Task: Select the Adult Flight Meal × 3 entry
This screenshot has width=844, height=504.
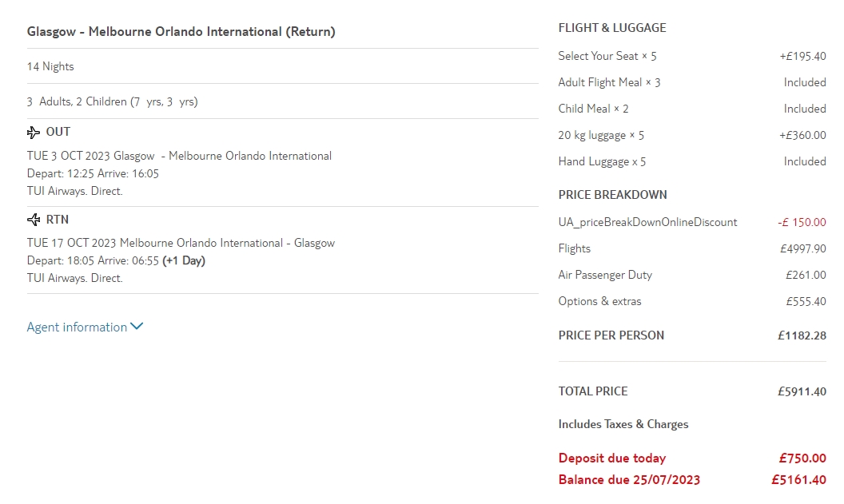Action: pyautogui.click(x=609, y=83)
